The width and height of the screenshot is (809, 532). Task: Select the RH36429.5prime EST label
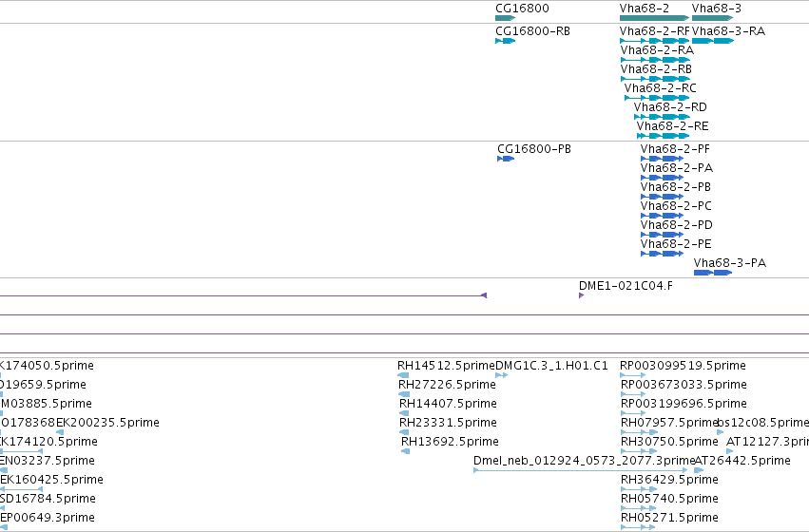pos(669,480)
